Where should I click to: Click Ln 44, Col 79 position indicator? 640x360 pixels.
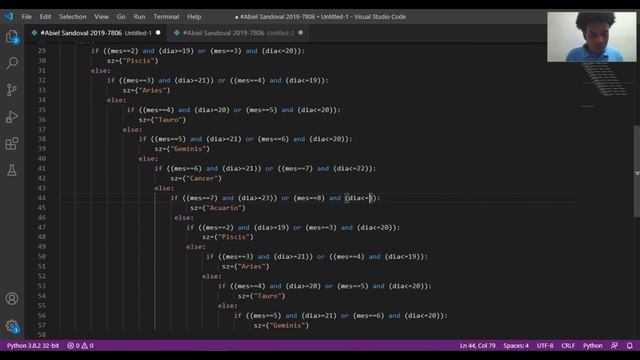coord(478,346)
